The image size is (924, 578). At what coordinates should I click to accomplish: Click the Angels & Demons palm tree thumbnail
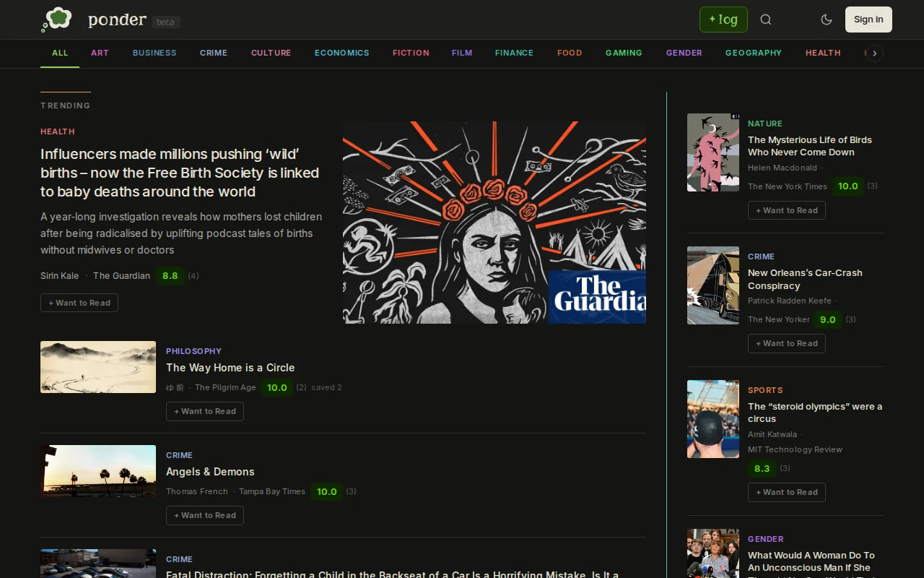[98, 471]
